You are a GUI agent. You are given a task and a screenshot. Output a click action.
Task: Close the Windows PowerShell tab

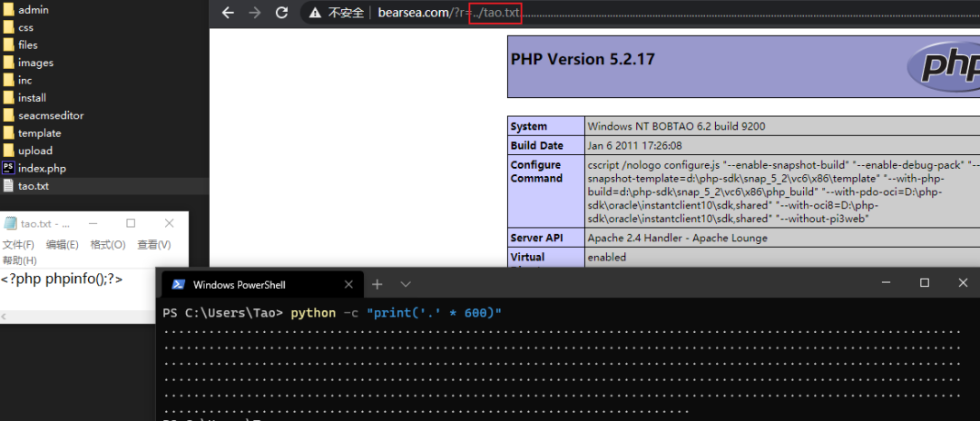pyautogui.click(x=348, y=284)
